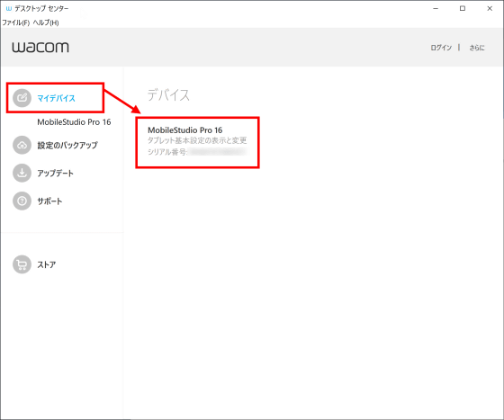Image resolution: width=504 pixels, height=420 pixels.
Task: Click the Wacom logo in the header
Action: (40, 47)
